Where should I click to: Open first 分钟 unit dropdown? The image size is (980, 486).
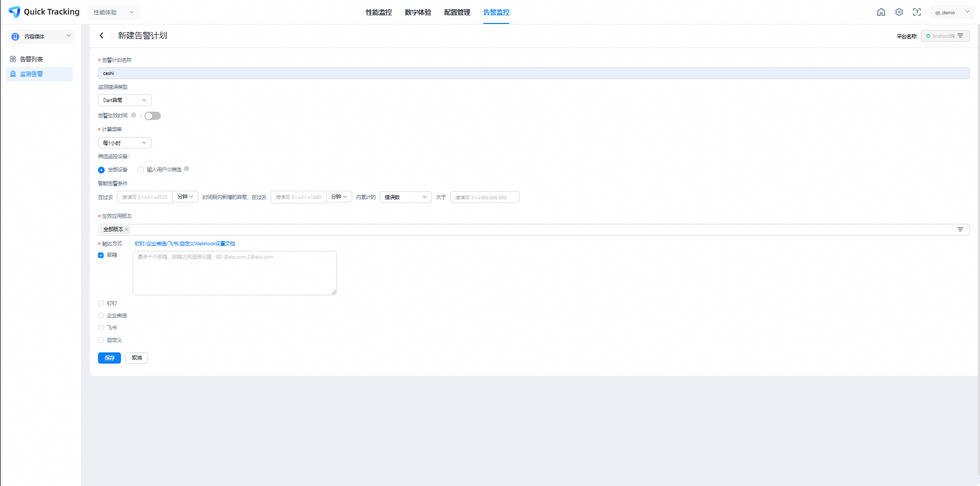186,197
